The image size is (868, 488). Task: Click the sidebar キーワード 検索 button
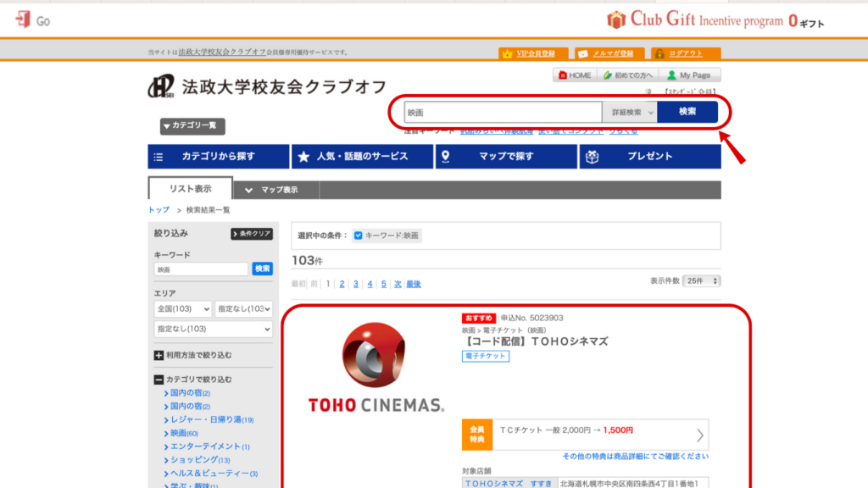(x=263, y=269)
